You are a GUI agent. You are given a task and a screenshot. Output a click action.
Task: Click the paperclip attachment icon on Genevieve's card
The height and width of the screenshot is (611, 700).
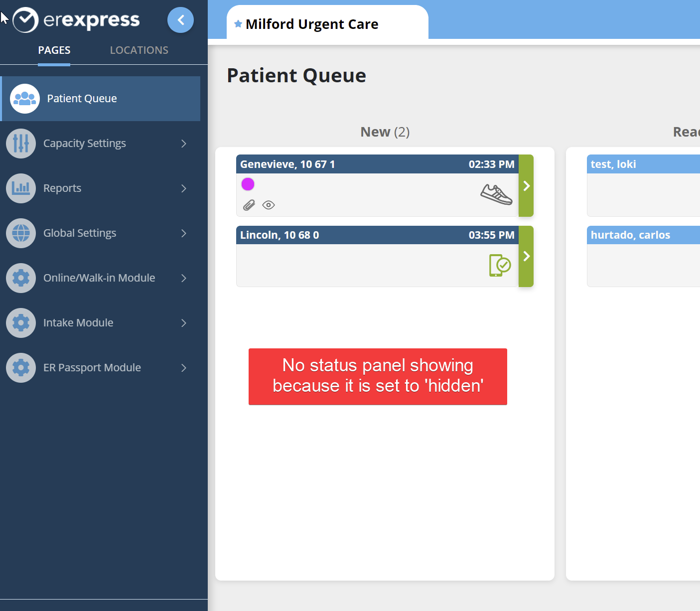click(249, 205)
